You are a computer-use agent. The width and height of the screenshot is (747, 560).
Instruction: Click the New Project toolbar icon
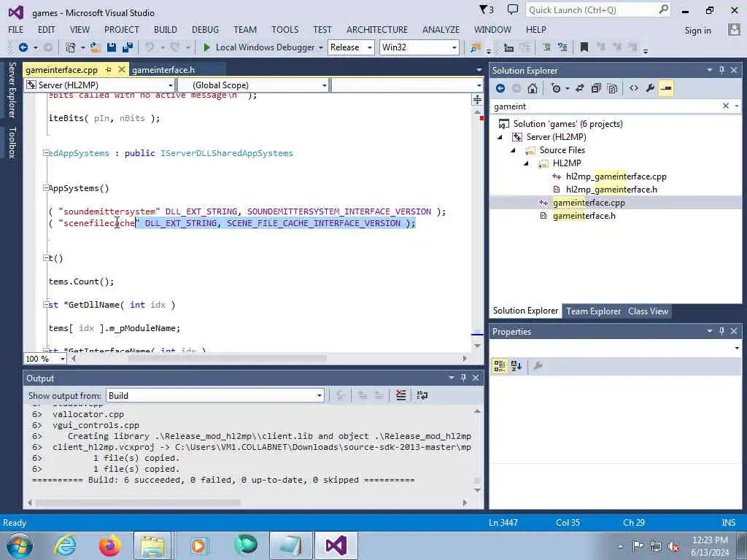click(71, 47)
